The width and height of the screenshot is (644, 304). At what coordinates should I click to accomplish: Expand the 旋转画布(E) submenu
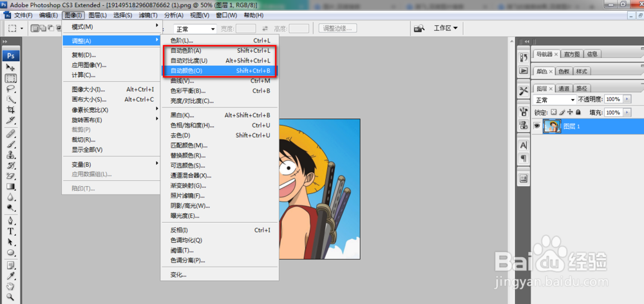tap(111, 120)
